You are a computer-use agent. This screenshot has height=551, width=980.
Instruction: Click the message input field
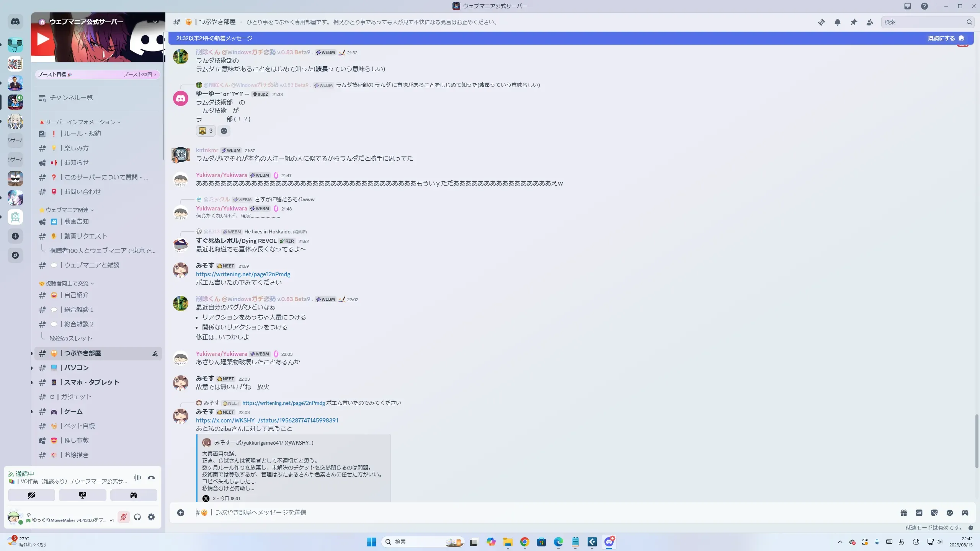(536, 512)
